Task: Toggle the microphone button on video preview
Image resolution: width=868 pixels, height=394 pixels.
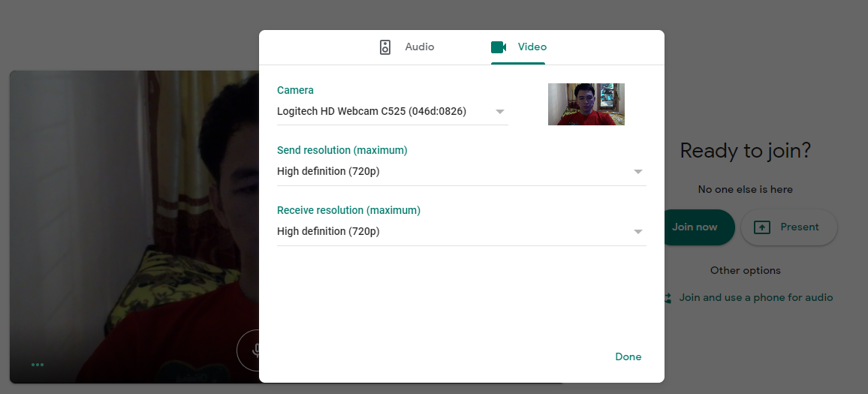Action: click(248, 350)
